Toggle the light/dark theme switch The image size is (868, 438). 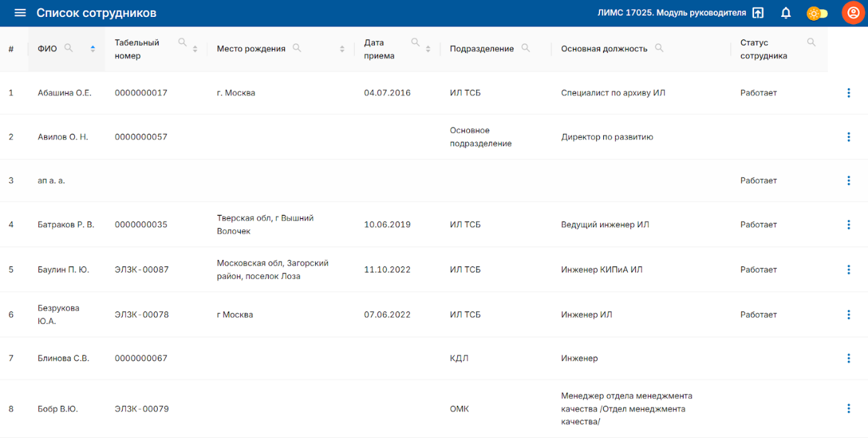[817, 13]
